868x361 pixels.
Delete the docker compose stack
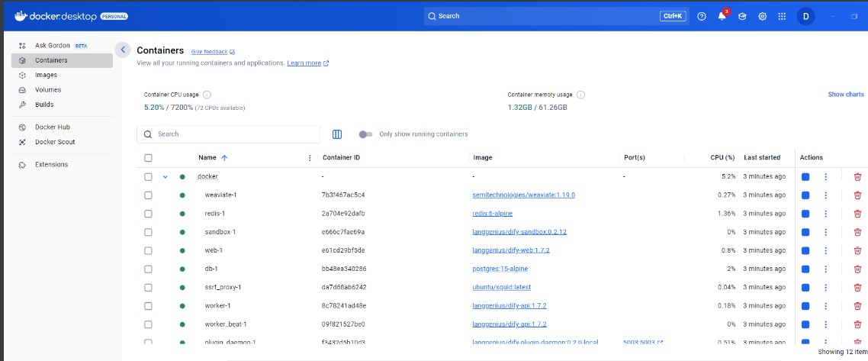[x=857, y=176]
